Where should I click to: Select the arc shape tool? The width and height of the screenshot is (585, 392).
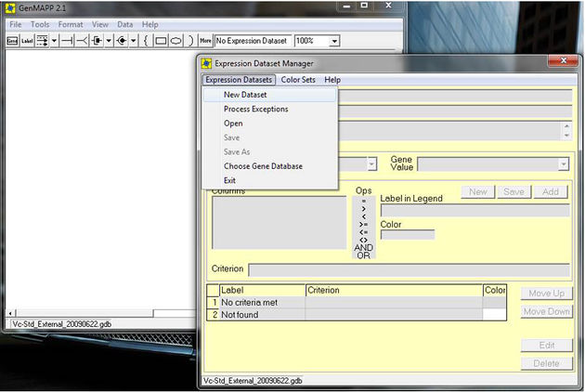tap(190, 41)
